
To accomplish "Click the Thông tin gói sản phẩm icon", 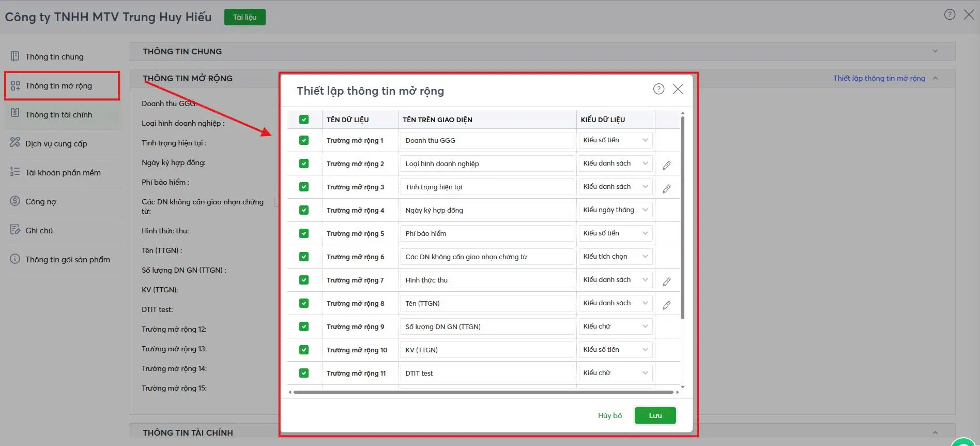I will (x=15, y=258).
